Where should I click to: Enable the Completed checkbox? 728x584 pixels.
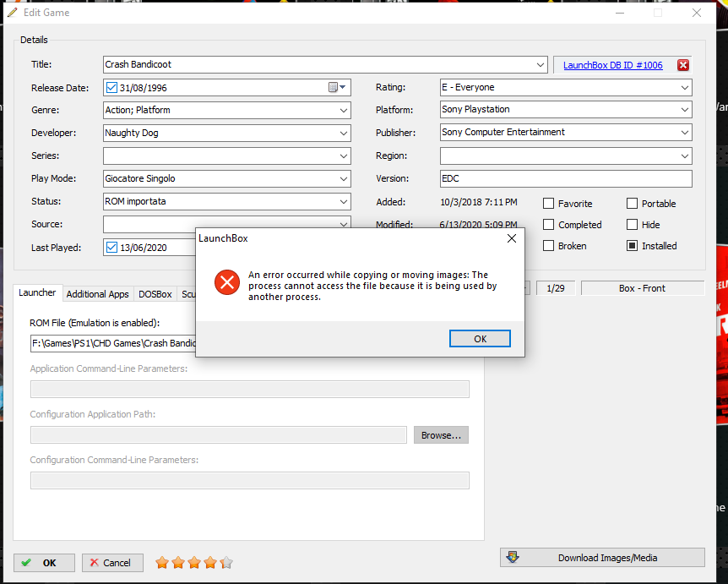coord(548,225)
